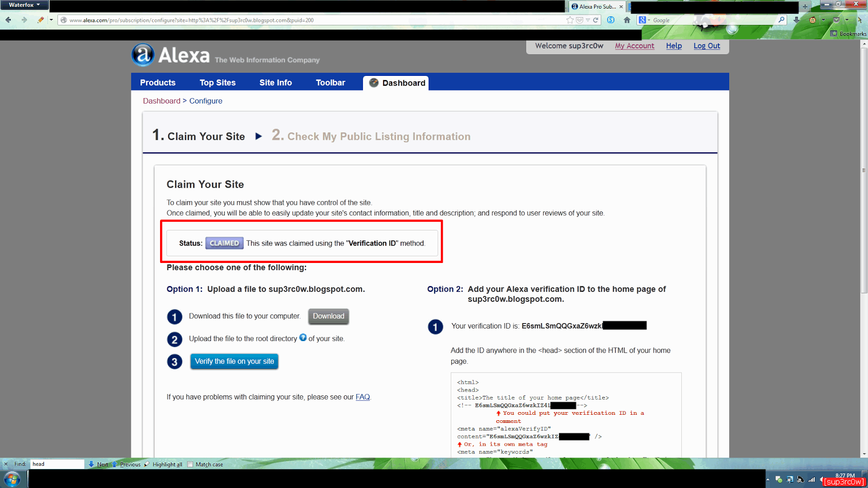Open the Products menu
This screenshot has height=488, width=868.
(158, 82)
